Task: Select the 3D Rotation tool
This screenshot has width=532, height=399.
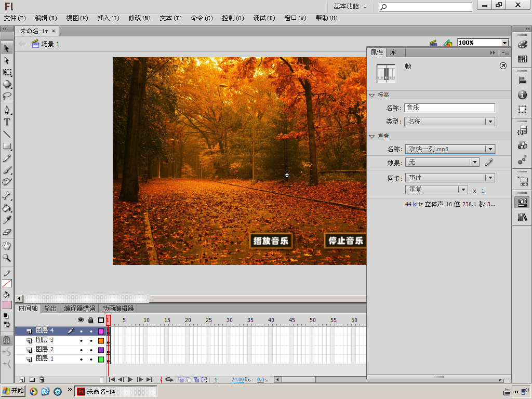Action: [6, 84]
